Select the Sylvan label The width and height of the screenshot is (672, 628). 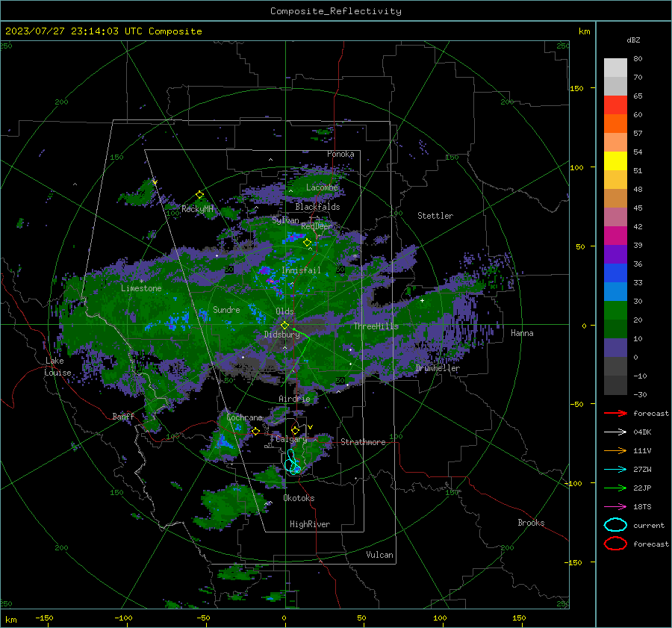(x=285, y=220)
